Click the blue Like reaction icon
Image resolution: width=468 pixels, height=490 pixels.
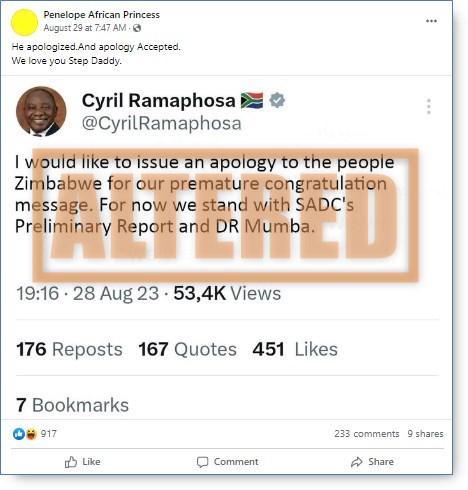pyautogui.click(x=19, y=433)
